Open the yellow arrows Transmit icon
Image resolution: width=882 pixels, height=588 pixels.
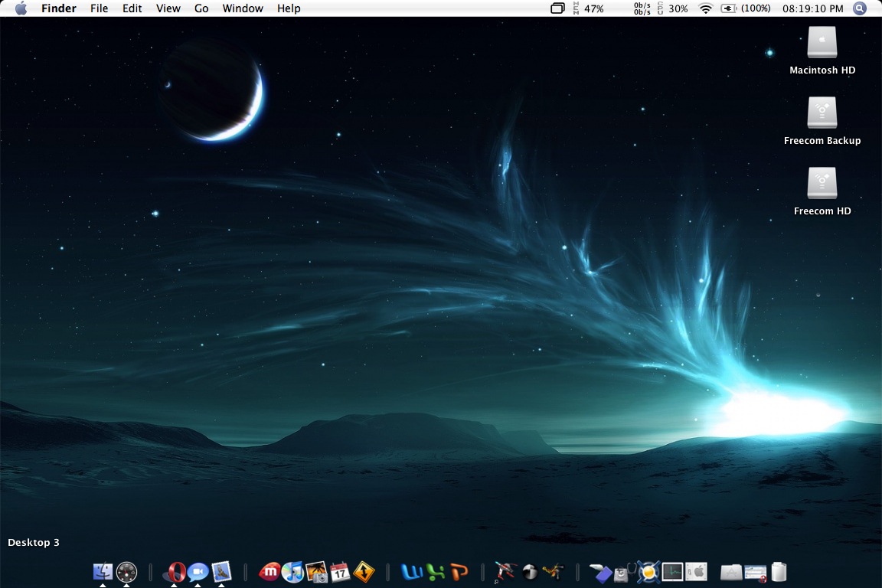(x=364, y=572)
